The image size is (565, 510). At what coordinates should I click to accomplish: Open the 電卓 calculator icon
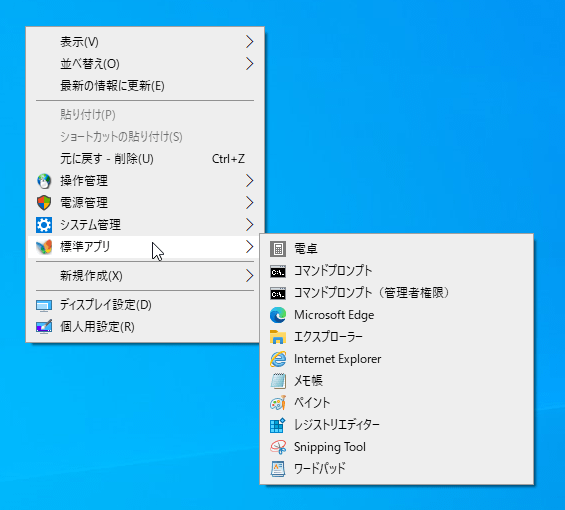coord(278,249)
